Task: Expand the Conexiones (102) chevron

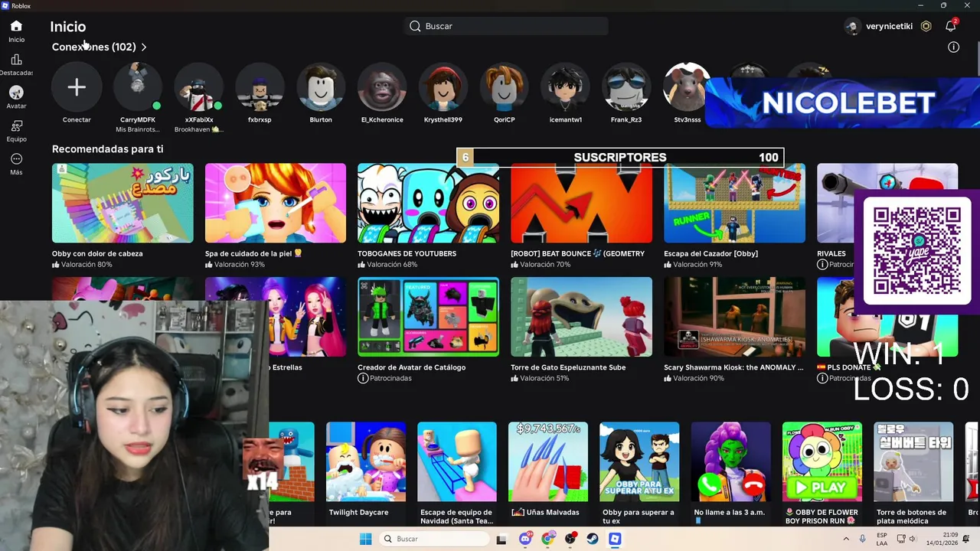Action: point(144,47)
